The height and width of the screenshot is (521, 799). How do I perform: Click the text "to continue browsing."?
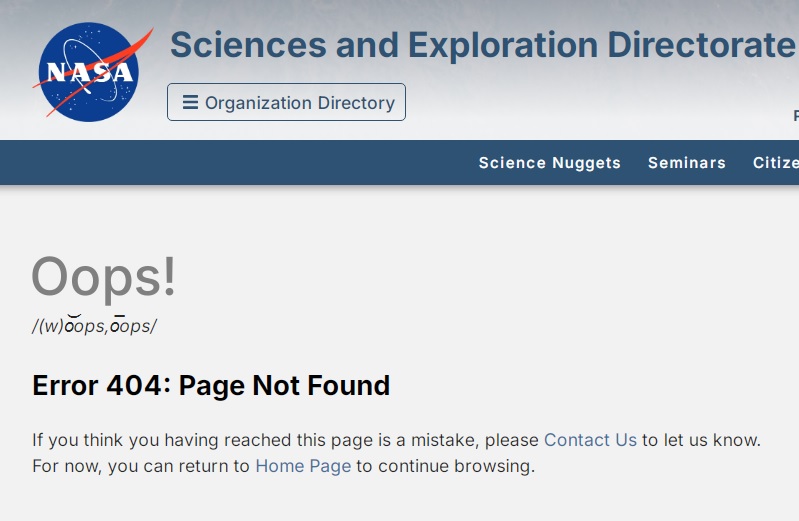click(x=446, y=466)
